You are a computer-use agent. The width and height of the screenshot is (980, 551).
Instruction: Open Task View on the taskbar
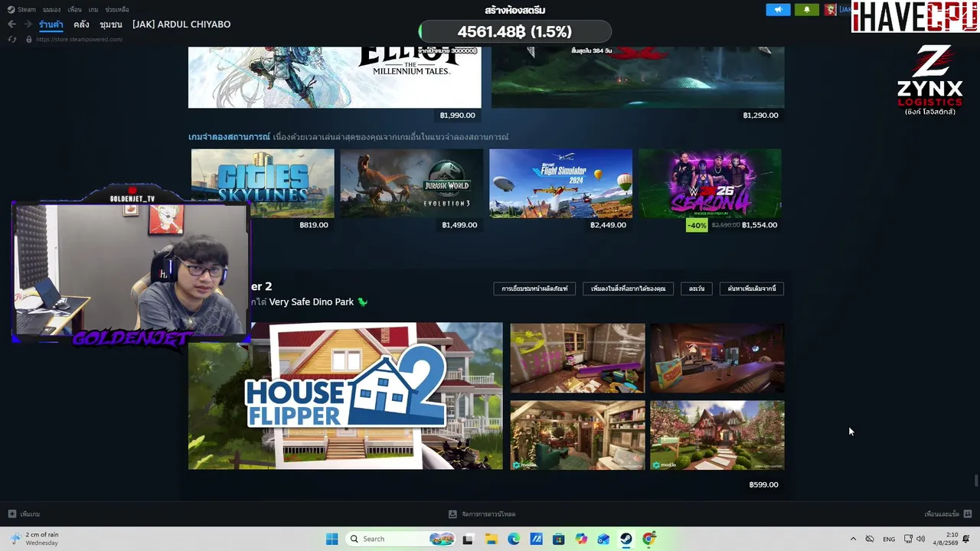click(x=468, y=539)
